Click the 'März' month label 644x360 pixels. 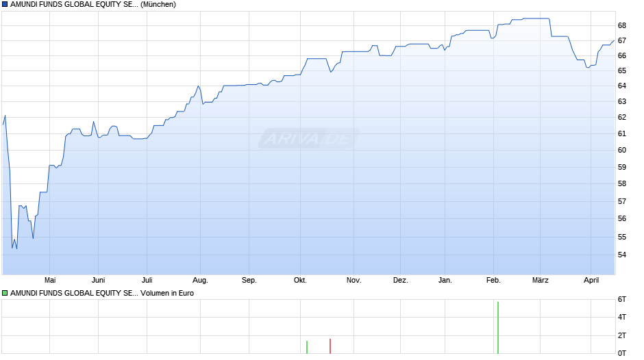click(541, 280)
